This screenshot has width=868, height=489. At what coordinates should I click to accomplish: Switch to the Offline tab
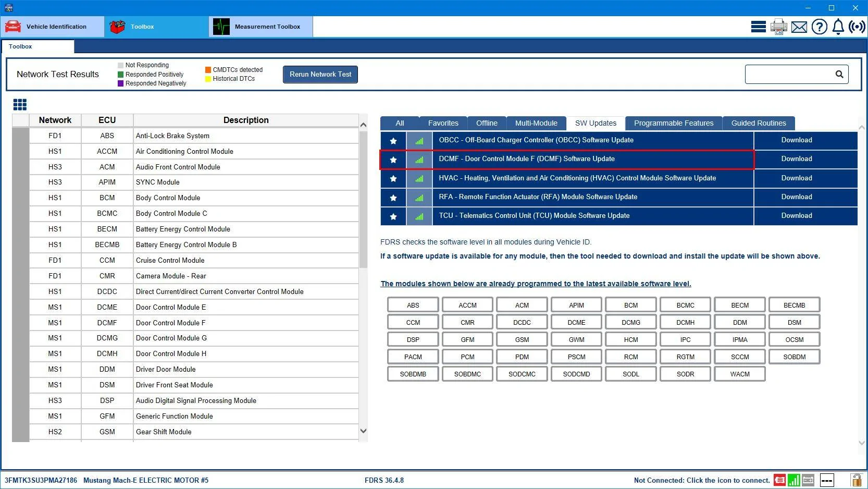click(487, 124)
